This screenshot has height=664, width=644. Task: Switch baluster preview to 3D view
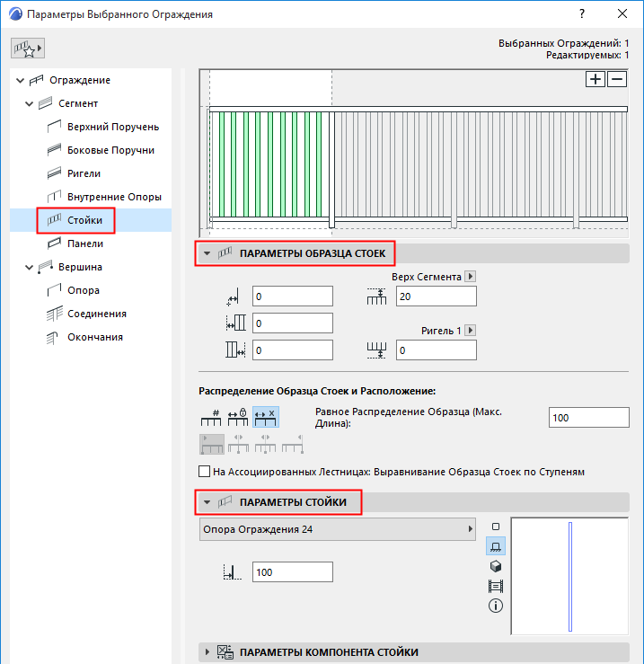[x=496, y=566]
